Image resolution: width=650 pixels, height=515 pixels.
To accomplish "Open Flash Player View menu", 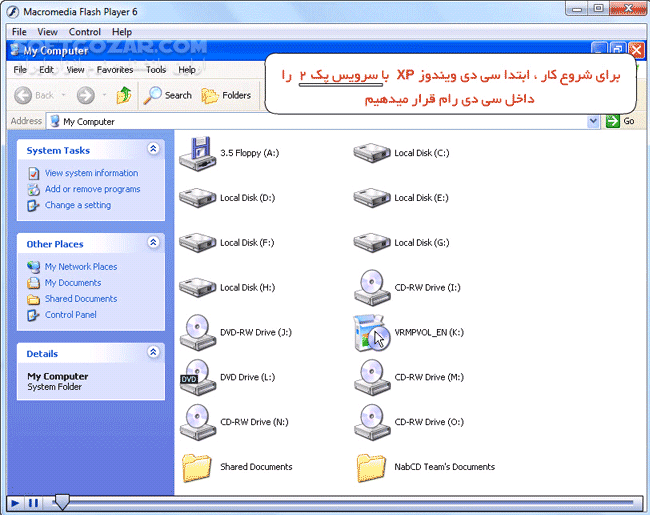I will 48,32.
